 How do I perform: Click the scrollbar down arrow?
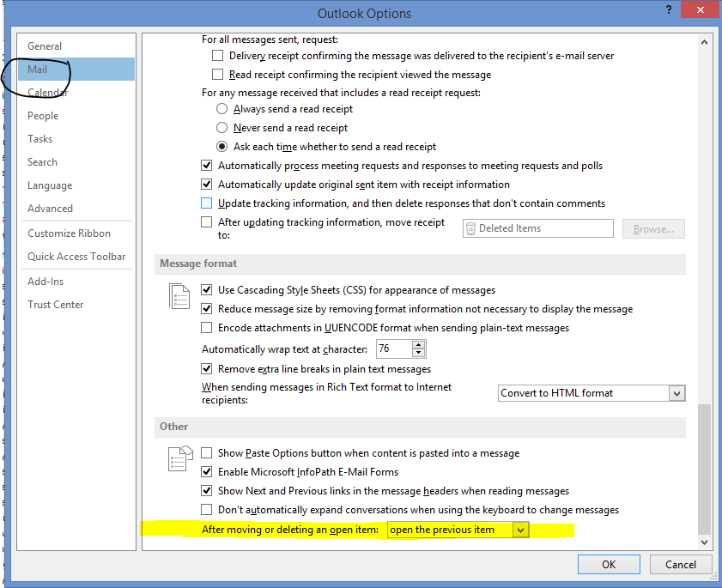[704, 543]
